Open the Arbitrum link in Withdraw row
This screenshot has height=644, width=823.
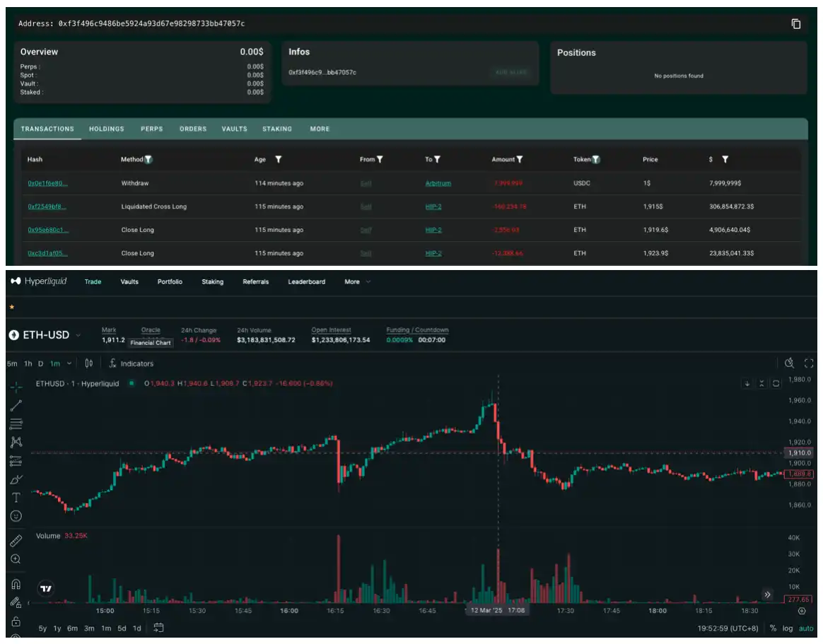(438, 183)
